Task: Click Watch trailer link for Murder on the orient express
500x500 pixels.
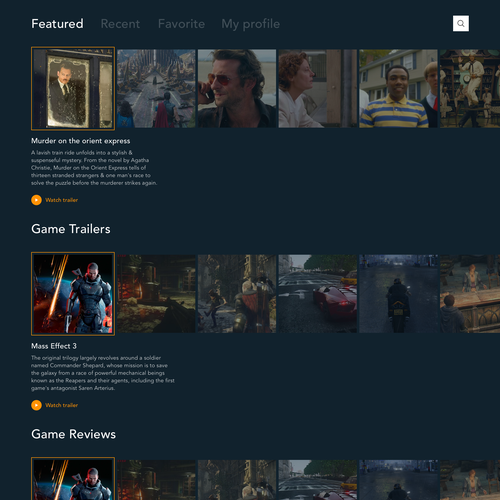Action: pos(62,200)
